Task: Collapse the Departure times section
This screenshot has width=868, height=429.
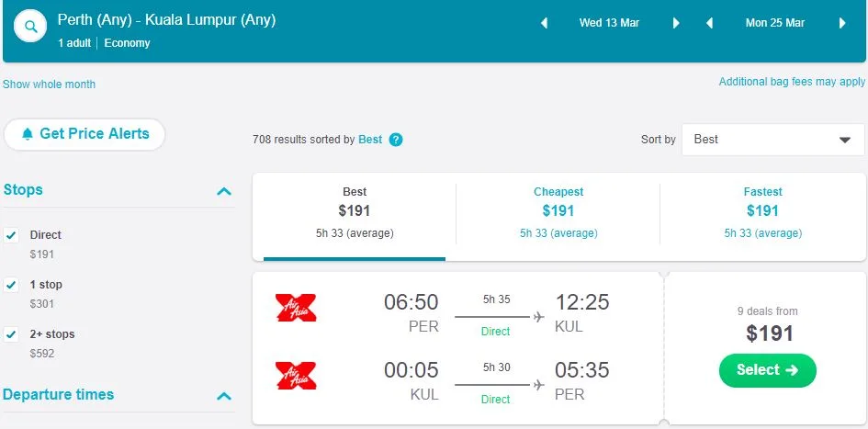Action: (x=223, y=396)
